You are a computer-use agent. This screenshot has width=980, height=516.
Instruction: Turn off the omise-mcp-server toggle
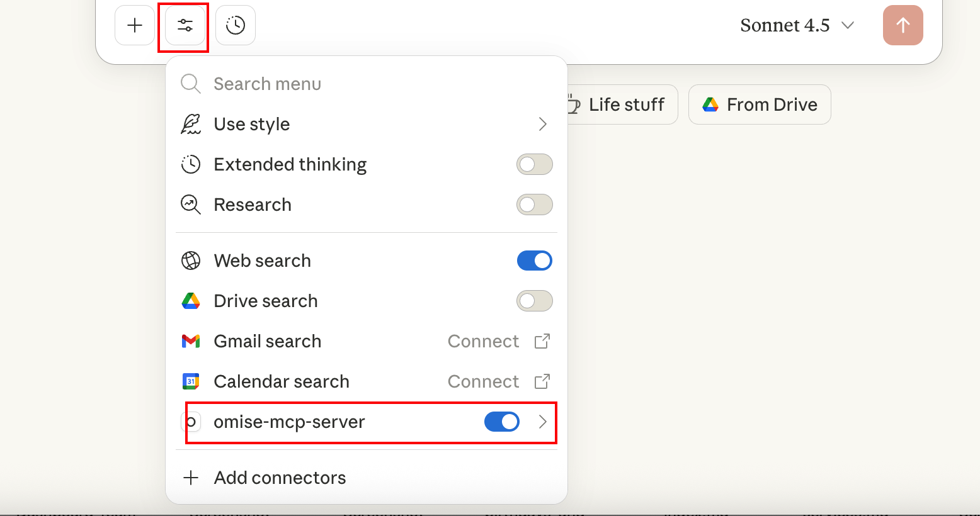501,422
